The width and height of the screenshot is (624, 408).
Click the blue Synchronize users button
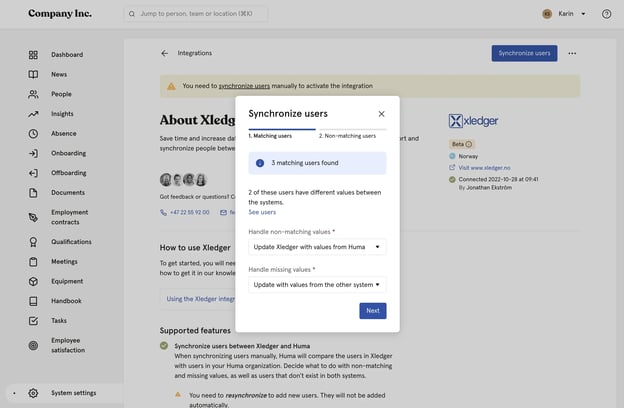click(524, 53)
